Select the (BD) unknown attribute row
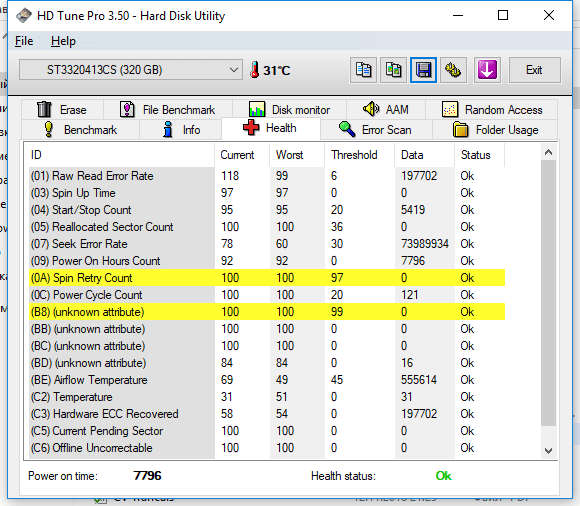Image resolution: width=580 pixels, height=506 pixels. coord(267,363)
